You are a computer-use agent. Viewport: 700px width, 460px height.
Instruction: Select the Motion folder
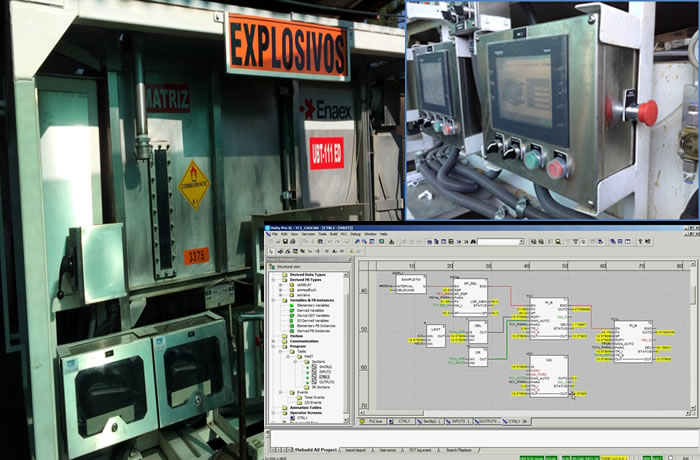tap(296, 336)
